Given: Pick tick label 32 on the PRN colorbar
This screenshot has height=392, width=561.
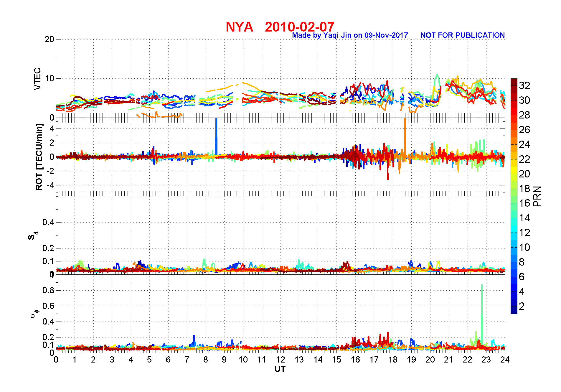Looking at the screenshot, I should coord(524,85).
